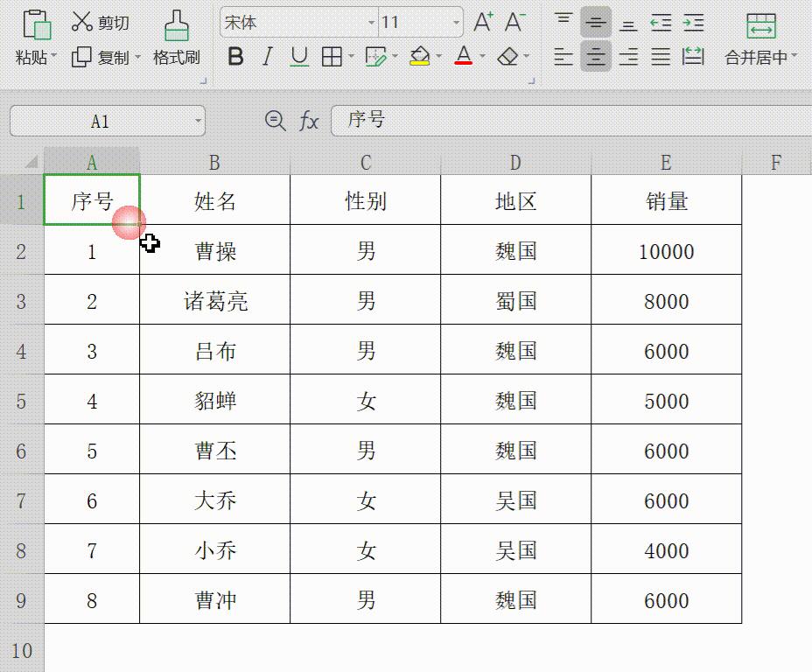The image size is (812, 672).
Task: Select cell E2 containing 10000
Action: pos(667,250)
